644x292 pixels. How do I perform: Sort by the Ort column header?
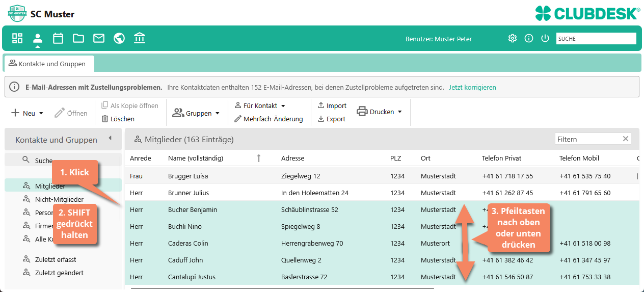coord(425,158)
